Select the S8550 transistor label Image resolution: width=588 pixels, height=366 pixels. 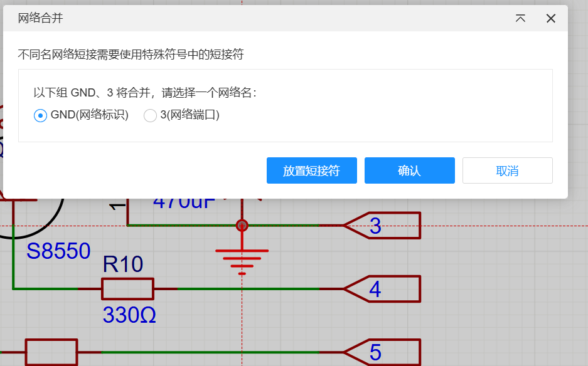pos(58,251)
